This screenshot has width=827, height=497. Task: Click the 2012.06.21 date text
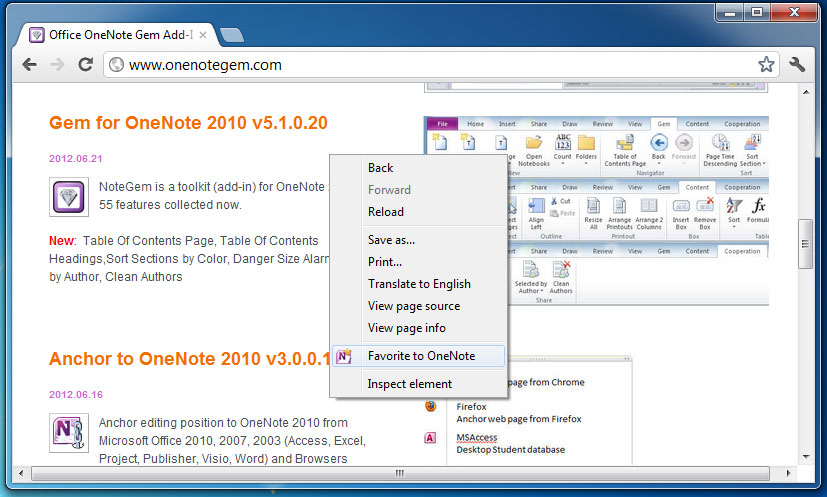[76, 159]
